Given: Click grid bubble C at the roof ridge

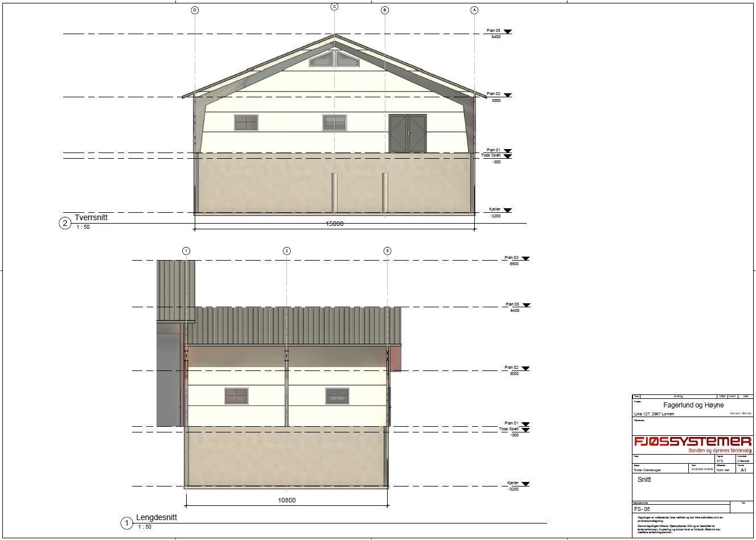Looking at the screenshot, I should (x=334, y=6).
